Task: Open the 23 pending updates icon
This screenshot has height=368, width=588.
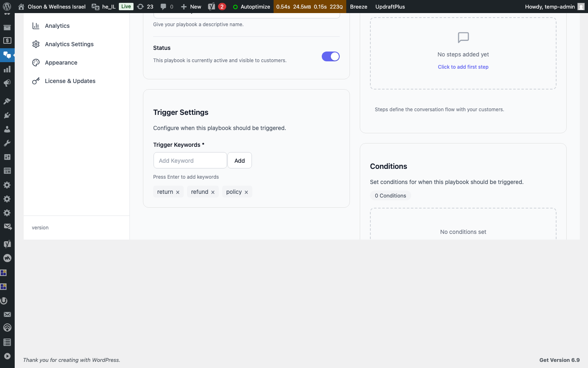Action: pos(145,7)
